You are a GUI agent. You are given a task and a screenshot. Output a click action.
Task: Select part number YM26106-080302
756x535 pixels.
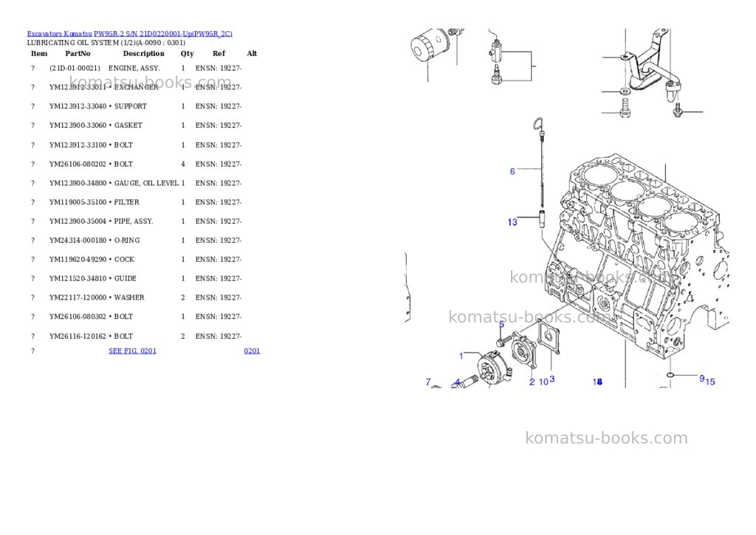click(x=78, y=317)
